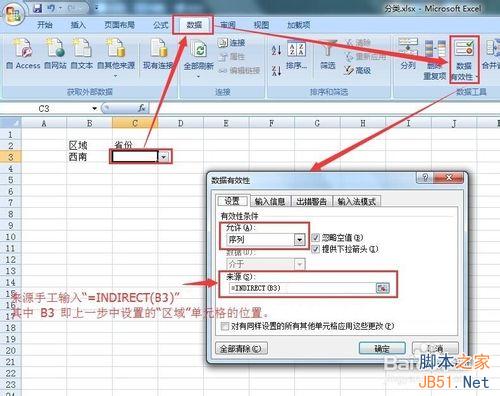Expand Refresh All dropdown arrow
The height and width of the screenshot is (396, 500).
(x=198, y=77)
